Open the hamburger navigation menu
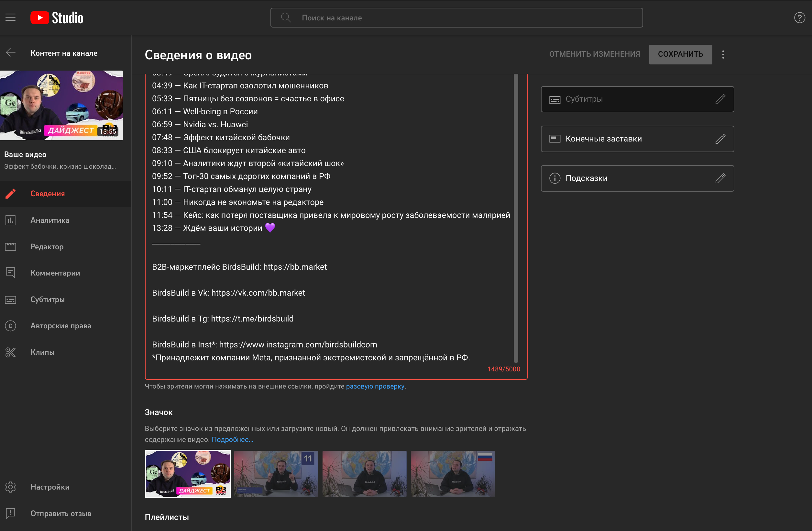812x531 pixels. click(11, 17)
